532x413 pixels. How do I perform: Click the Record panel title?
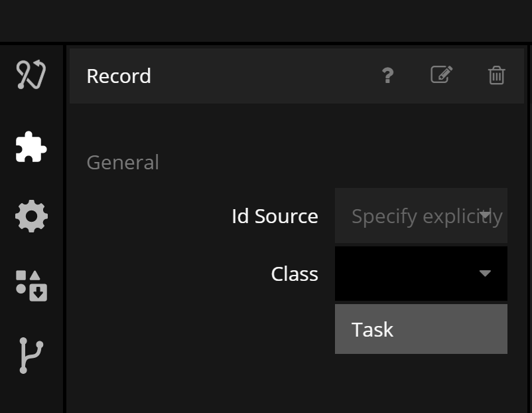[119, 76]
